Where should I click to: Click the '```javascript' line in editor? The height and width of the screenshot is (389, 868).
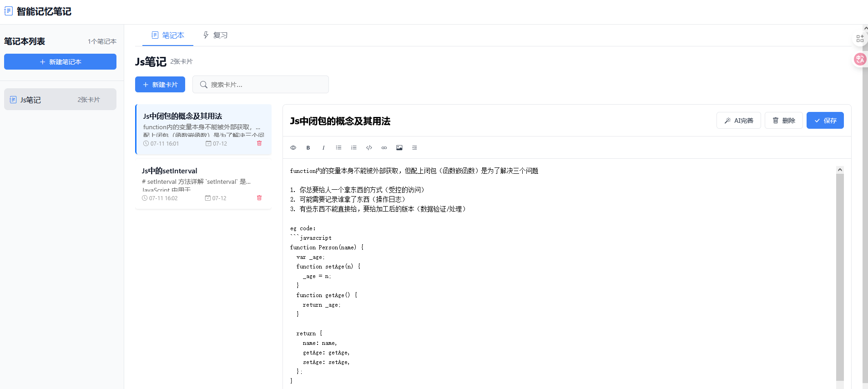[x=311, y=238]
